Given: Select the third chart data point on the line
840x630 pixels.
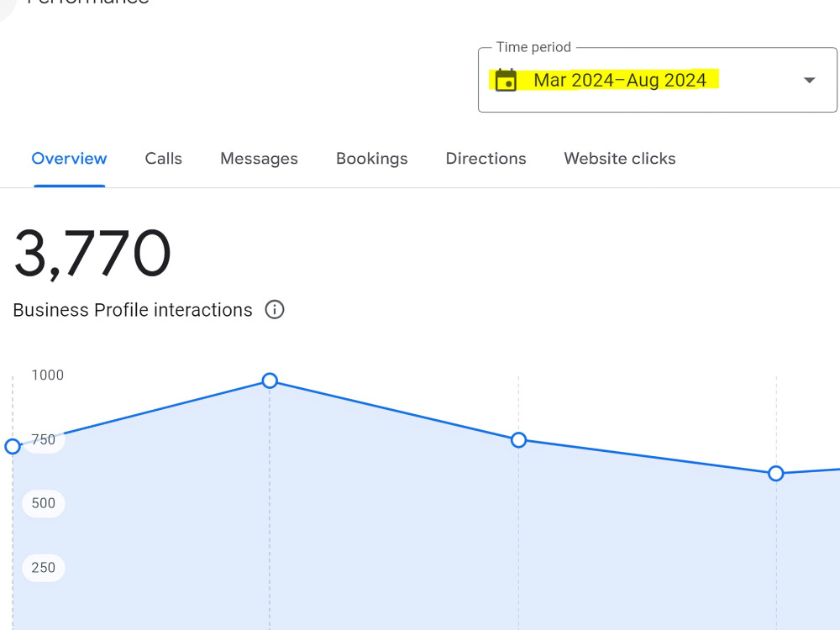Looking at the screenshot, I should pos(518,440).
